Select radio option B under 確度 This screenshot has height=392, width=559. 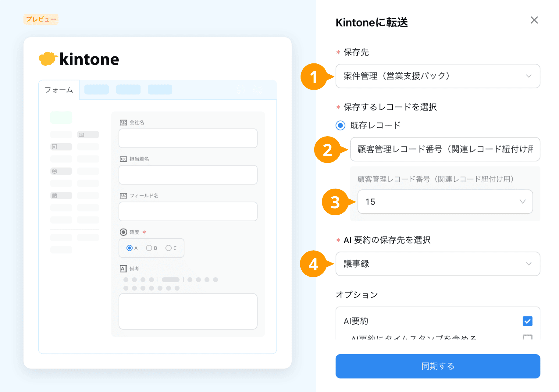(x=149, y=248)
